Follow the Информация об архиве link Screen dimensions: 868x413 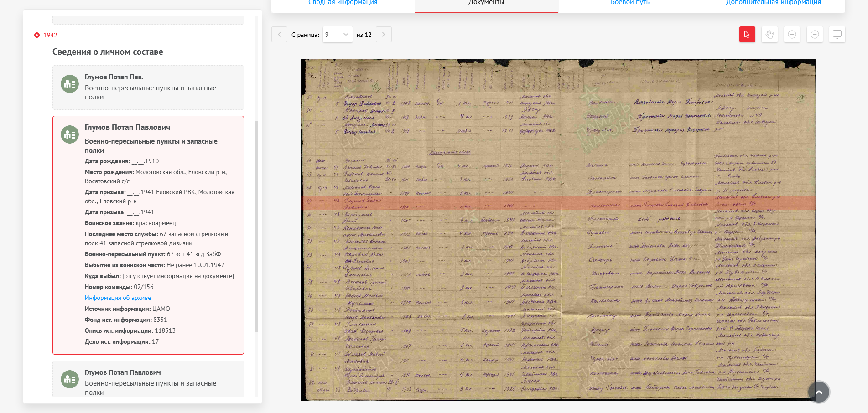click(118, 298)
